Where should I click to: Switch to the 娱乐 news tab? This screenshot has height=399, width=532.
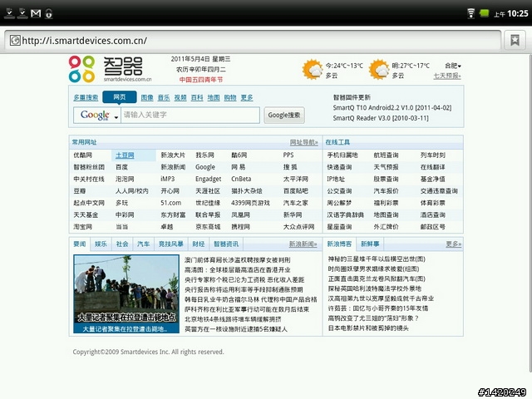point(101,244)
